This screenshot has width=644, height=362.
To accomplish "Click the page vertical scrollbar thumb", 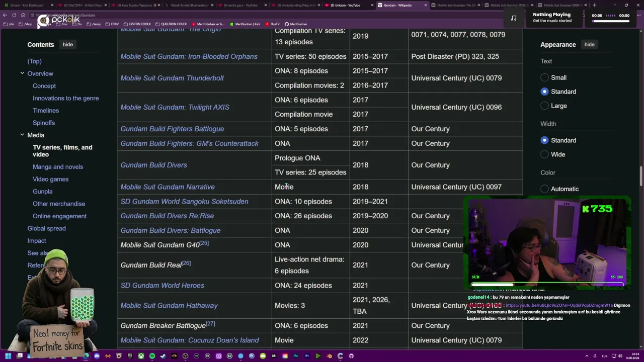I will [x=641, y=176].
